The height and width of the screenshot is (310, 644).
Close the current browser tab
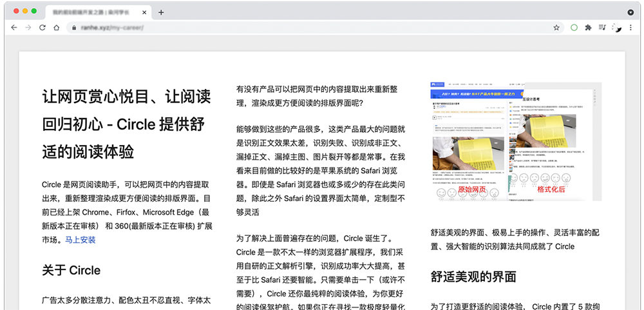(144, 12)
